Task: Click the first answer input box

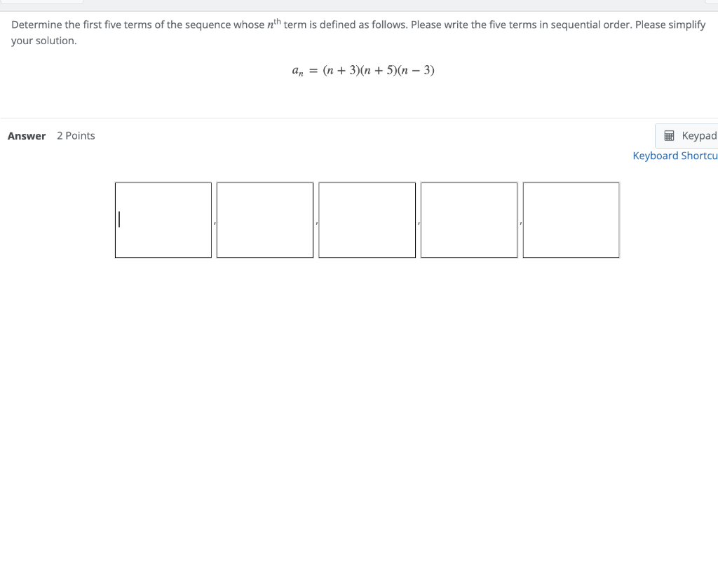Action: [x=163, y=219]
